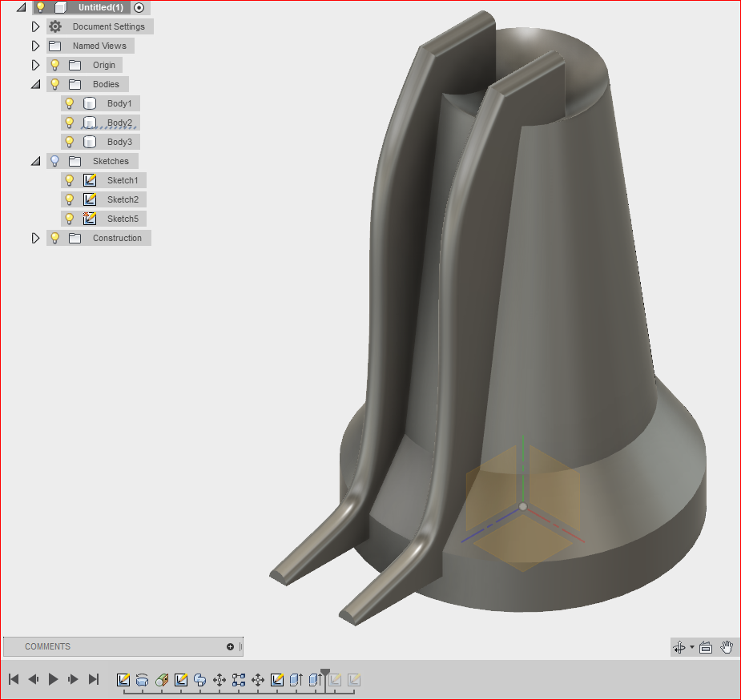This screenshot has width=741, height=700.
Task: Toggle visibility of Body2
Action: coord(69,123)
